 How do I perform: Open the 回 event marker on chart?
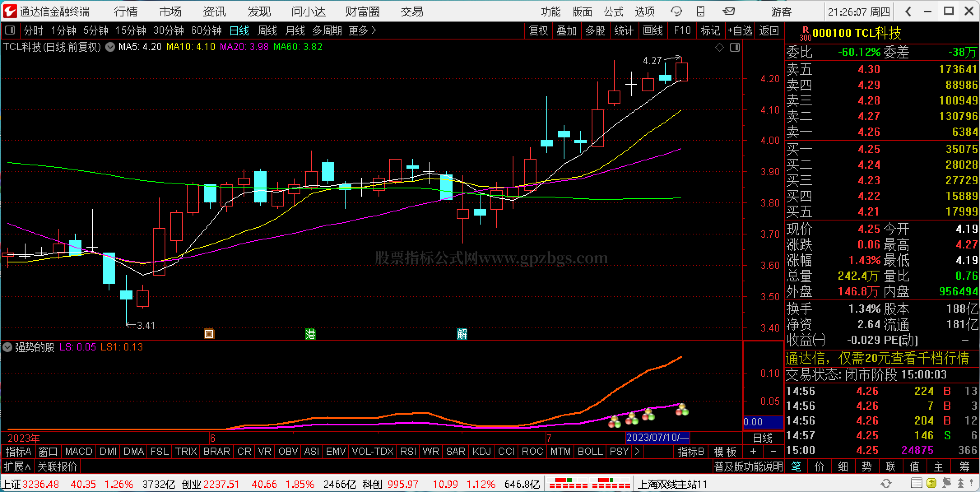209,334
